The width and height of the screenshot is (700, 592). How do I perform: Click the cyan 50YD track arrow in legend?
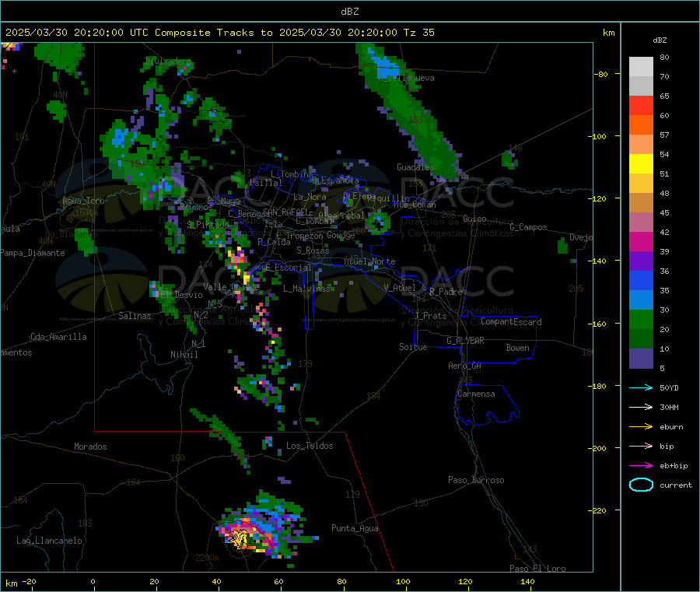[x=641, y=387]
